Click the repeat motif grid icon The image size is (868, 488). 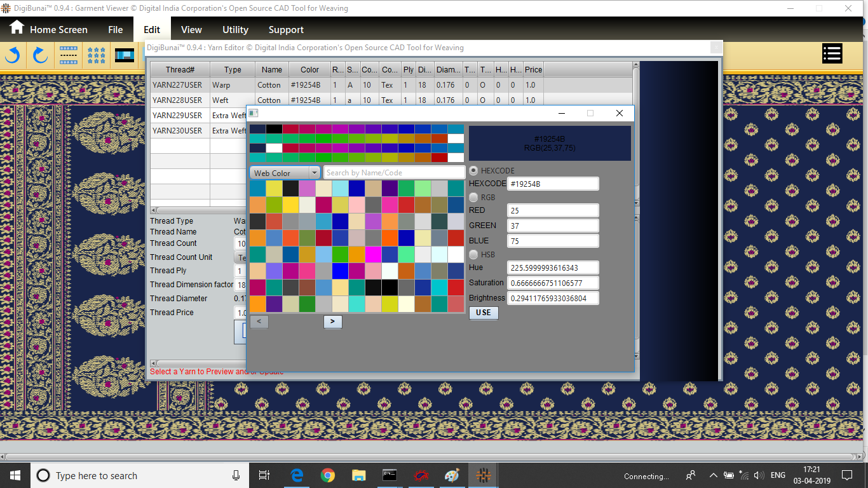click(x=97, y=55)
